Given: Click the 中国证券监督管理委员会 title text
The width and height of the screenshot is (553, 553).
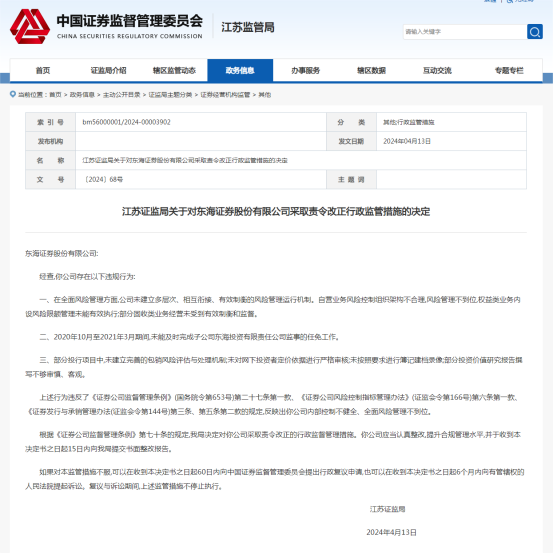Looking at the screenshot, I should pos(130,20).
